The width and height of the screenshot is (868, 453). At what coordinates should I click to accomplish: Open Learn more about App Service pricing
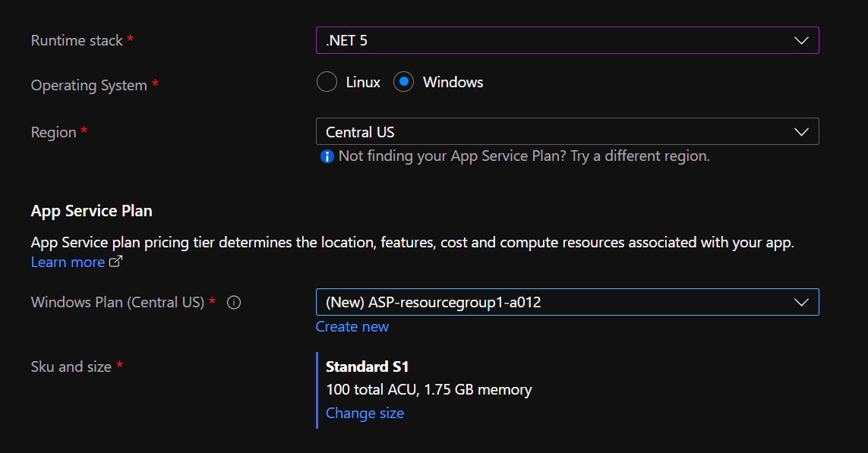pos(68,262)
